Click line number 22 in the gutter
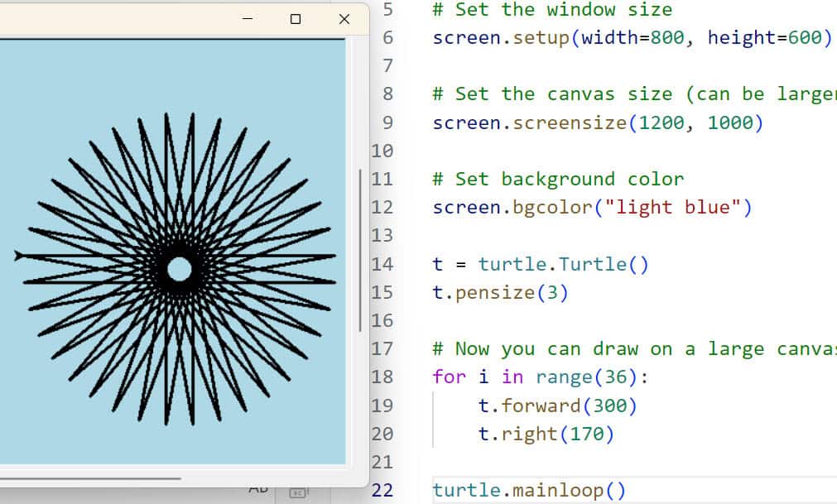The image size is (837, 504). [x=382, y=490]
